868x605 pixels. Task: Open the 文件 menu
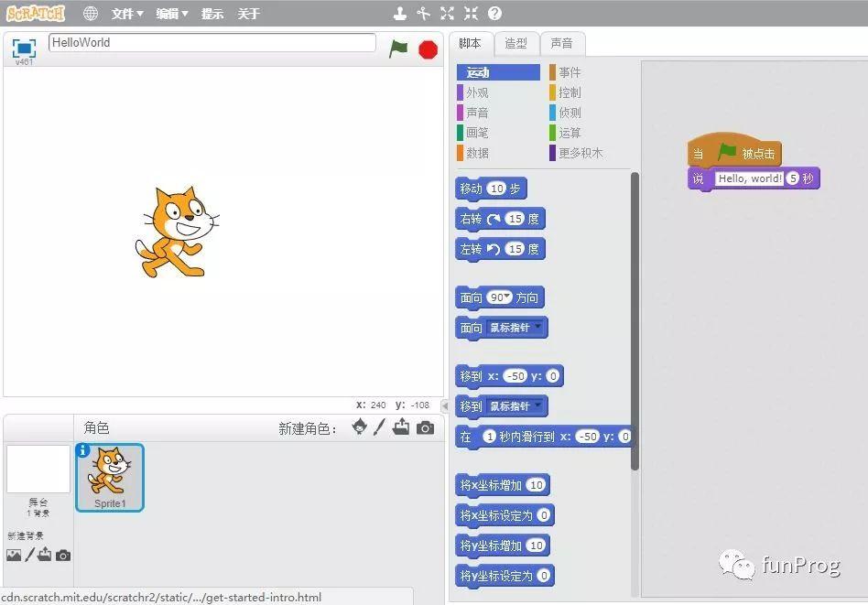click(126, 14)
